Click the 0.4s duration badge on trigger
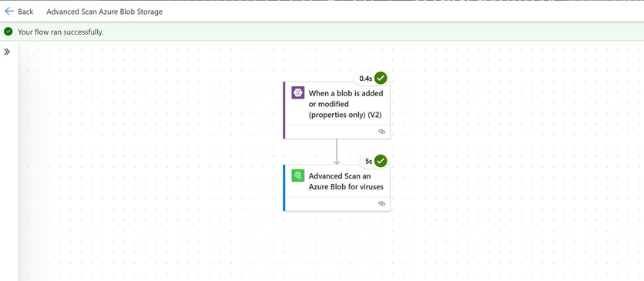The width and height of the screenshot is (644, 281). (365, 79)
